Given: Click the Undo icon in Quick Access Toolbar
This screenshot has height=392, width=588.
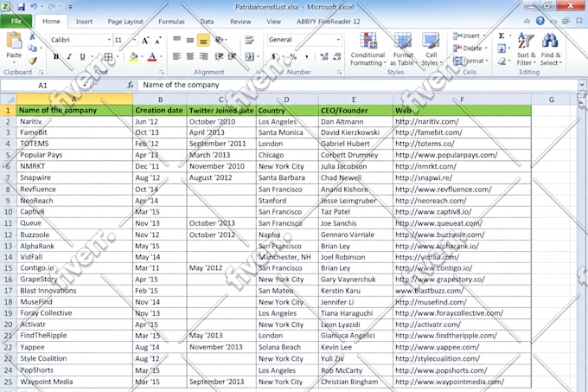Looking at the screenshot, I should 34,6.
